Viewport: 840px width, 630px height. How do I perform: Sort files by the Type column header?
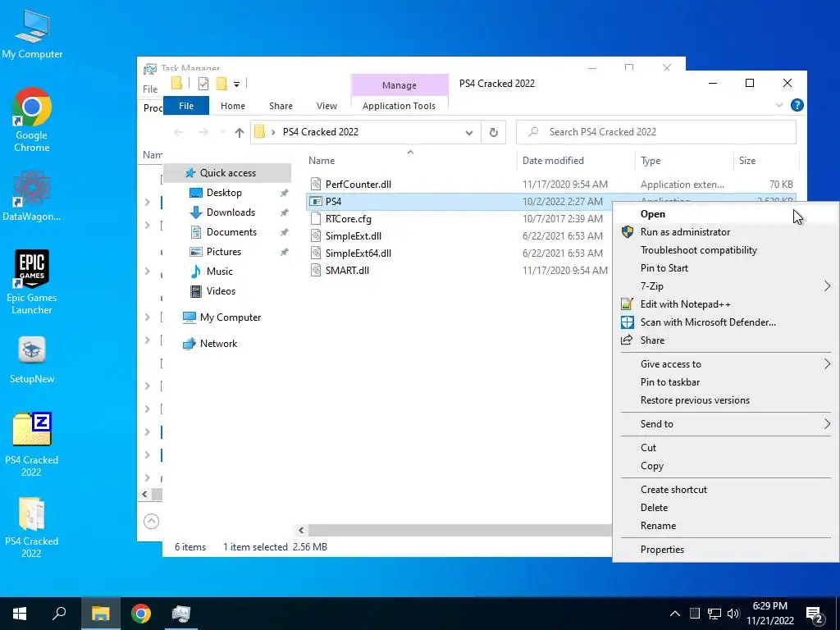[683, 160]
